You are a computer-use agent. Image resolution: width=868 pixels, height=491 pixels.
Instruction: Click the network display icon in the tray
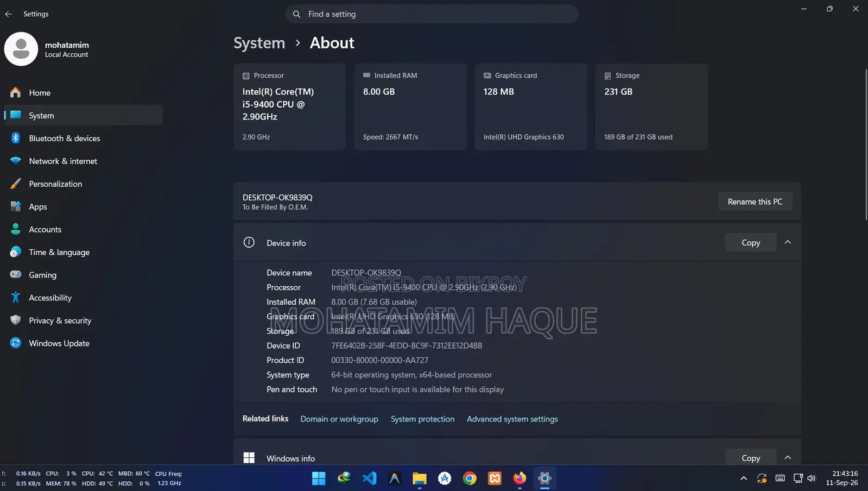pyautogui.click(x=797, y=478)
